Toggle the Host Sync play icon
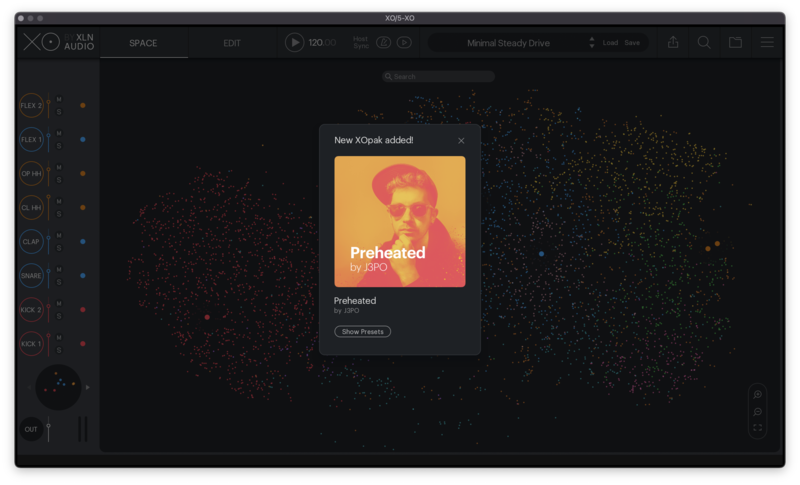Viewport: 800px width, 485px height. pos(404,42)
